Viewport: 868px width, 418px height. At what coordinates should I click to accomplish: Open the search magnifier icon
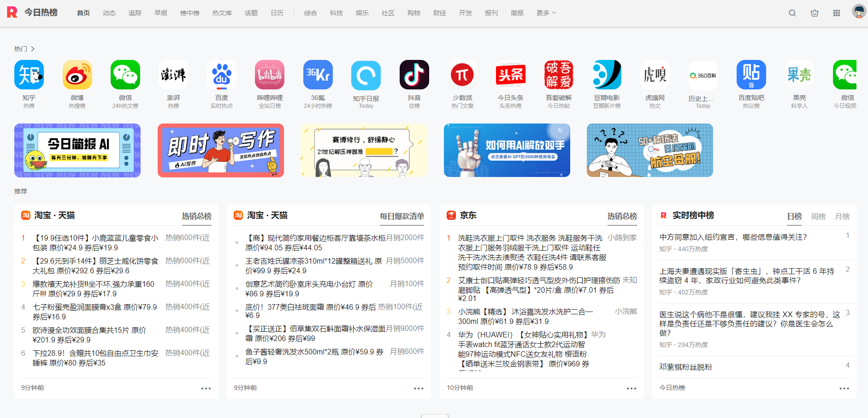[792, 13]
